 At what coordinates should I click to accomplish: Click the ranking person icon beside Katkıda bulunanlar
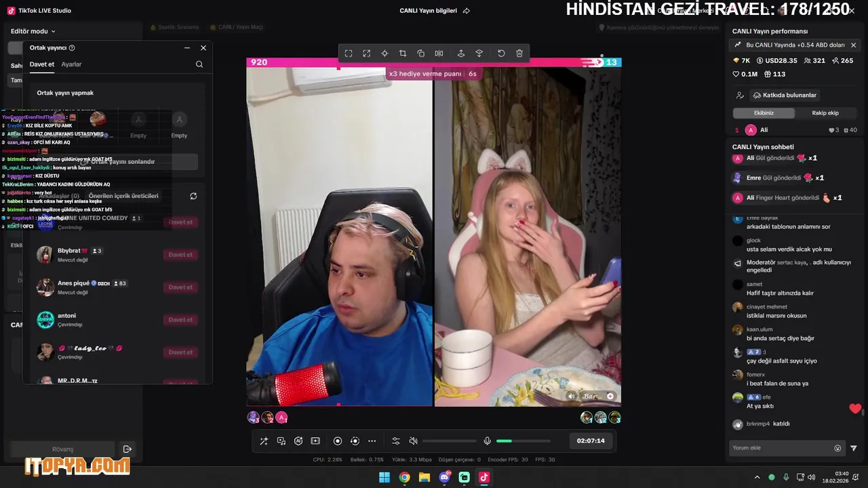[x=740, y=96]
